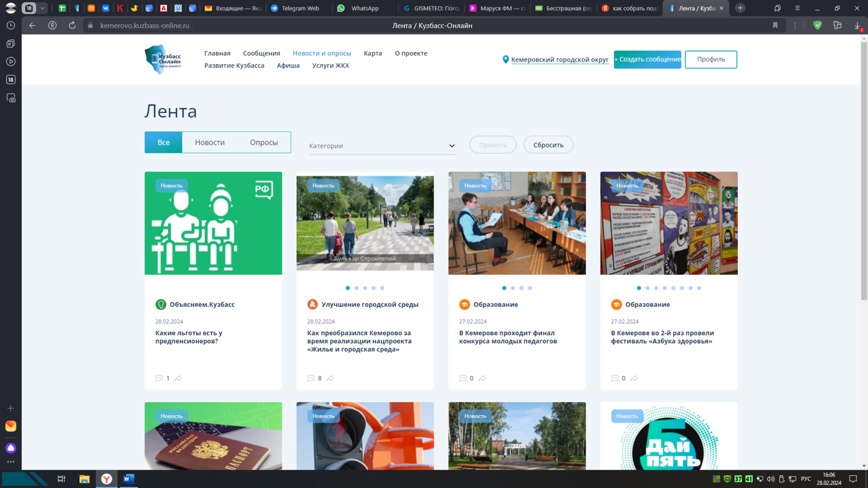Select the third slide dot on Азбука здоровья card
The width and height of the screenshot is (868, 488).
(656, 288)
